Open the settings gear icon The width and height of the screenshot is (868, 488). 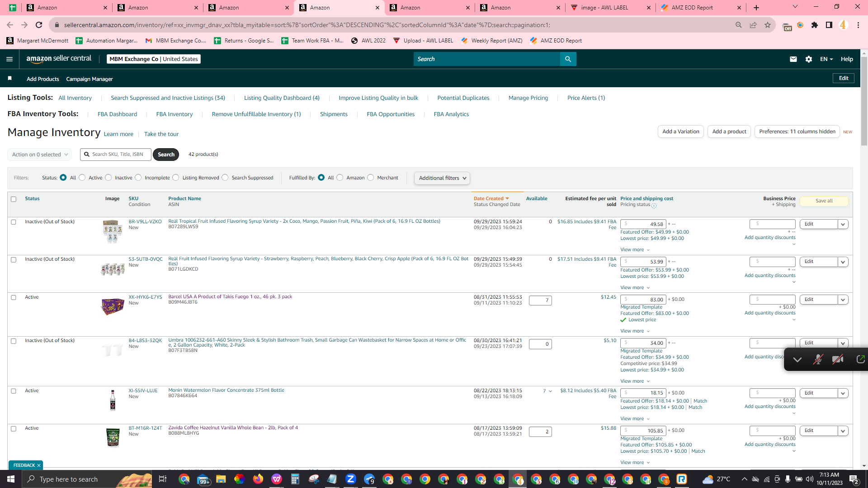[809, 59]
